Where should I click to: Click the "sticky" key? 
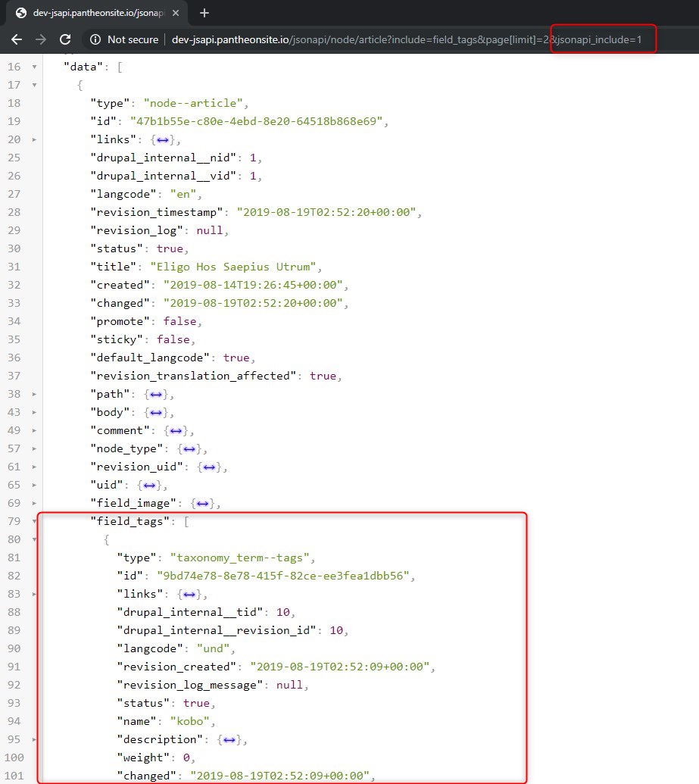[x=117, y=339]
